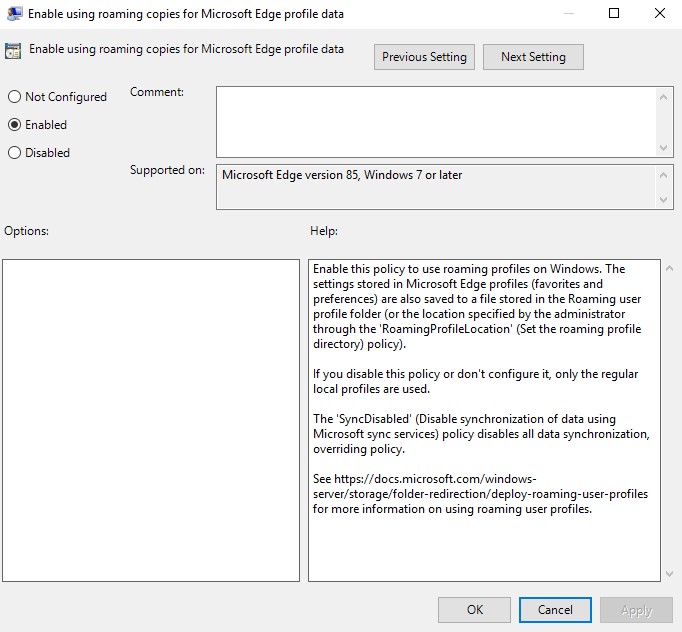Go to Previous Setting
The width and height of the screenshot is (682, 632).
point(424,57)
